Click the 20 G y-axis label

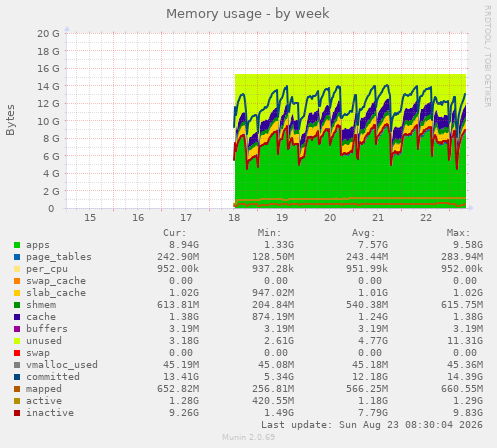pos(48,33)
